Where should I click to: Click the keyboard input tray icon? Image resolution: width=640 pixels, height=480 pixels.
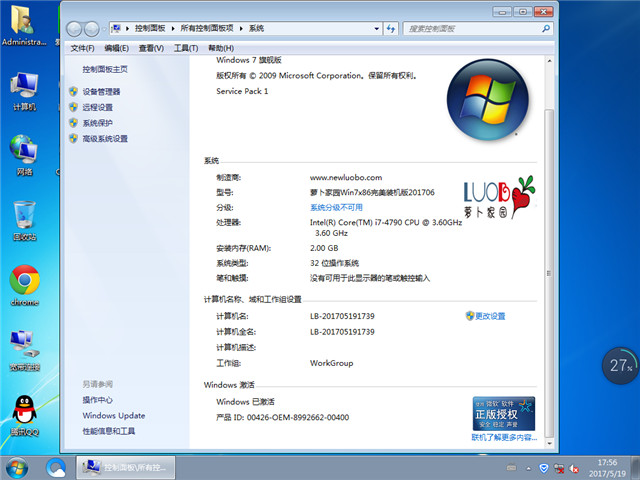pos(511,468)
